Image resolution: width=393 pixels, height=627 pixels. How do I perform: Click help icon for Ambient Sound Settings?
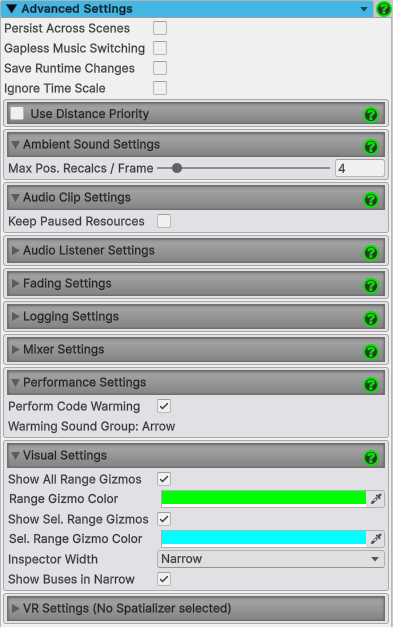click(371, 147)
